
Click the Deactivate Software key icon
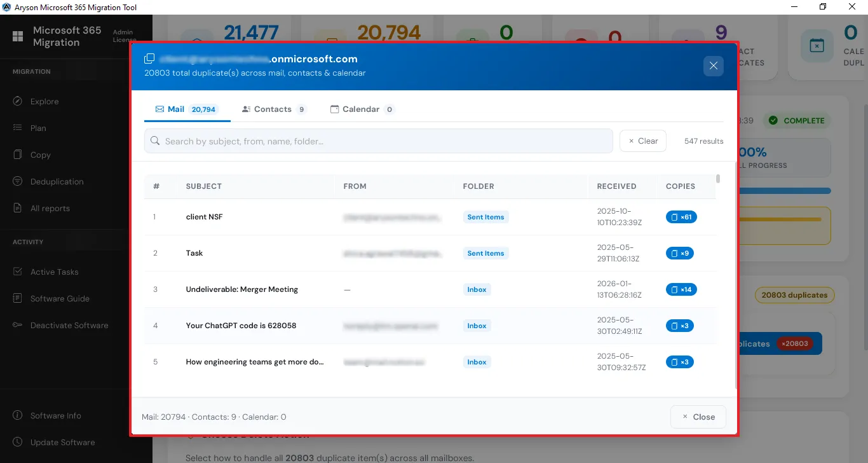pos(18,325)
